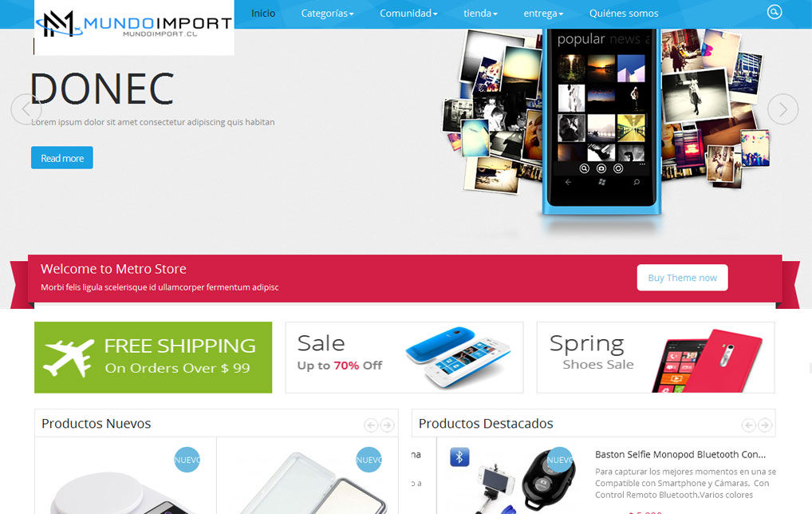Open the entrega dropdown menu
Viewport: 812px width, 514px height.
point(543,14)
